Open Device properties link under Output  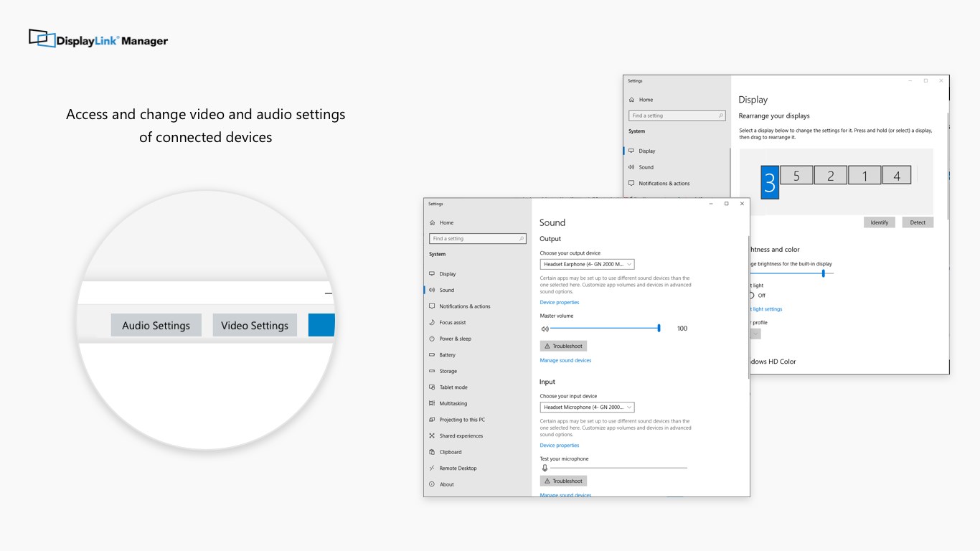tap(559, 302)
